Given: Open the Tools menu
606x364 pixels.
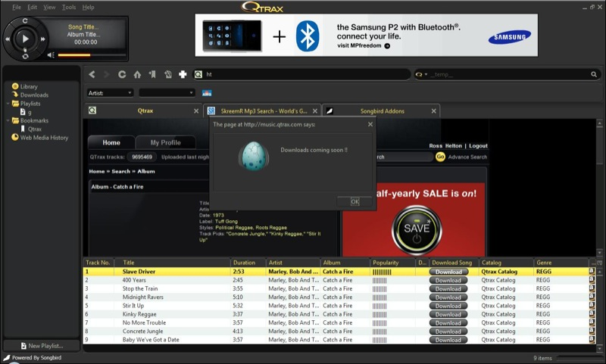Looking at the screenshot, I should (x=69, y=7).
